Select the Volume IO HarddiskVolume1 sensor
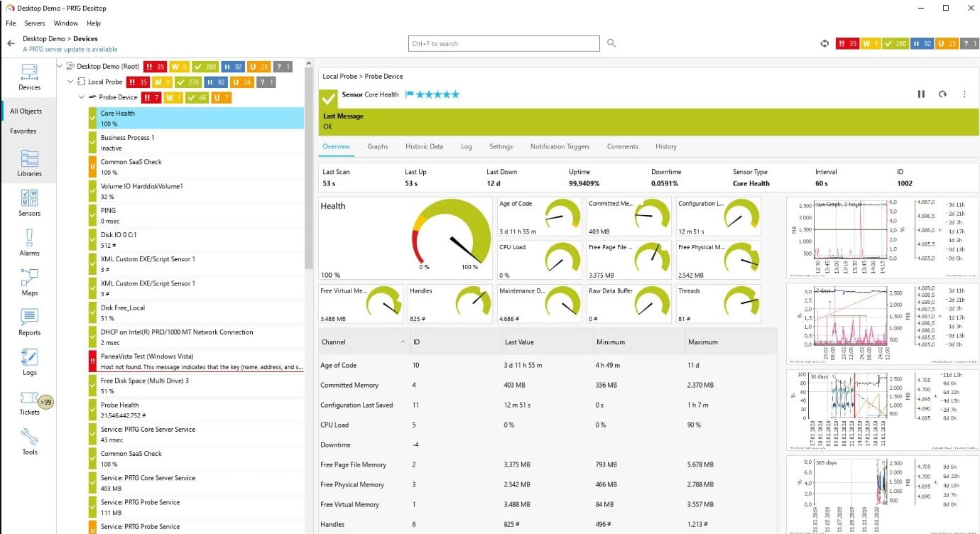This screenshot has height=534, width=980. (196, 191)
